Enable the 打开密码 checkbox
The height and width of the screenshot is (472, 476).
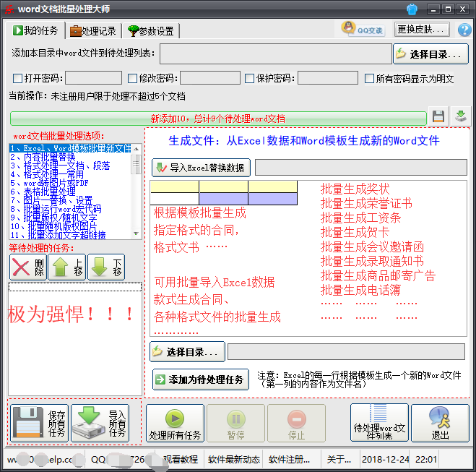(x=17, y=78)
